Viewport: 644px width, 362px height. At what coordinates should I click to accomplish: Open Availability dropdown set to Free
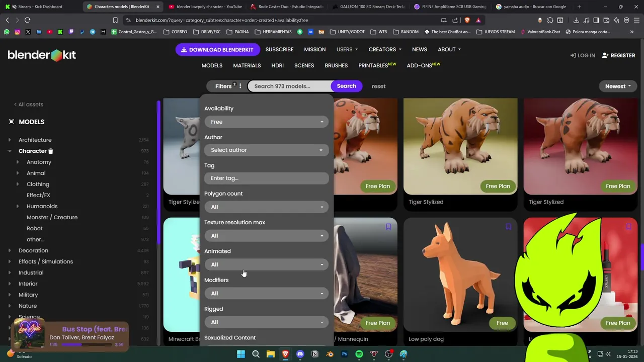click(x=267, y=122)
